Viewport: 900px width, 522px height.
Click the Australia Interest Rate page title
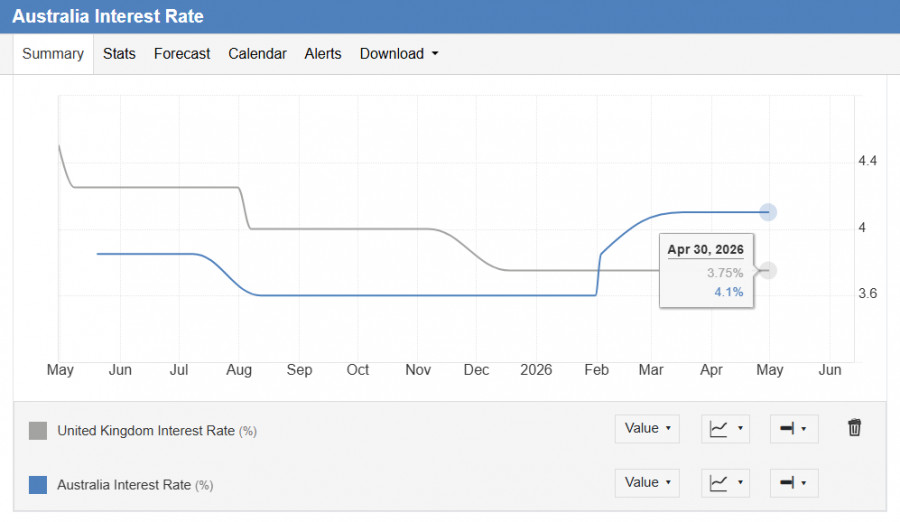(108, 17)
